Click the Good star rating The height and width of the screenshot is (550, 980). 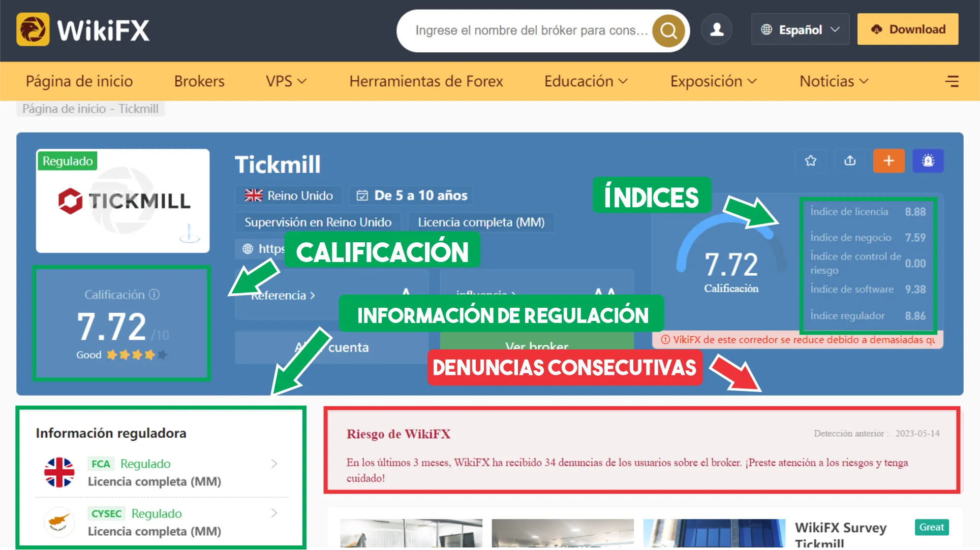click(x=122, y=355)
